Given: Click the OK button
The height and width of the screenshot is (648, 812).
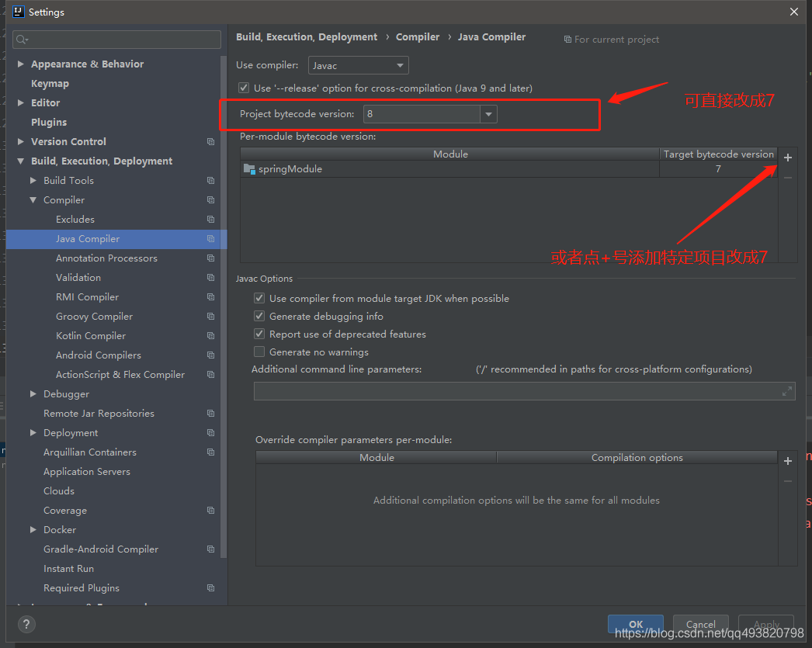Looking at the screenshot, I should click(635, 624).
